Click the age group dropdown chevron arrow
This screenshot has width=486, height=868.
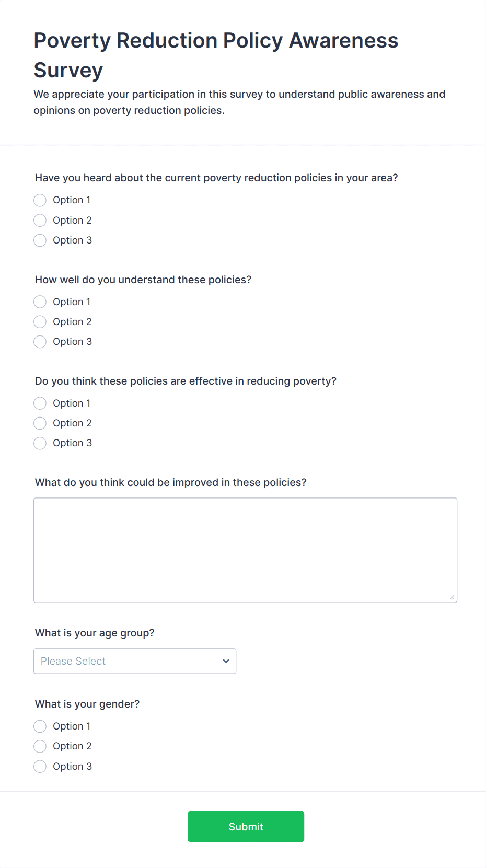point(226,661)
